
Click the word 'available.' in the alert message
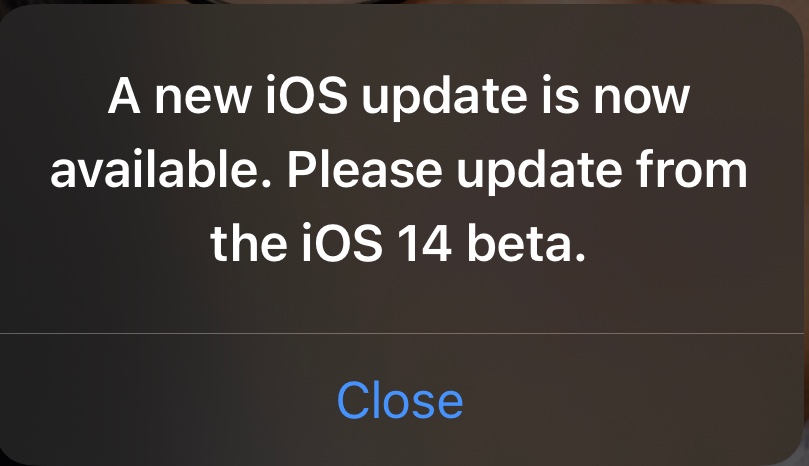tap(160, 169)
